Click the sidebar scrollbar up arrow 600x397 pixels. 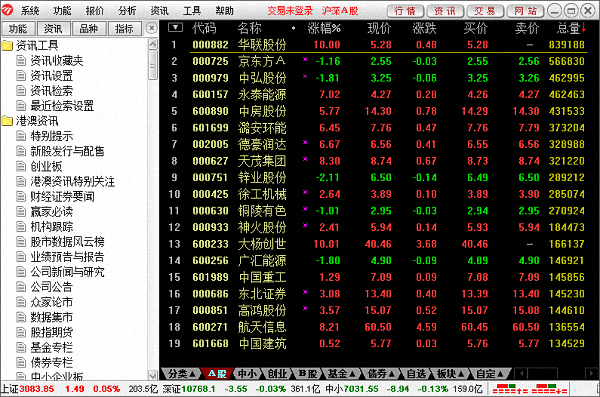pos(153,44)
